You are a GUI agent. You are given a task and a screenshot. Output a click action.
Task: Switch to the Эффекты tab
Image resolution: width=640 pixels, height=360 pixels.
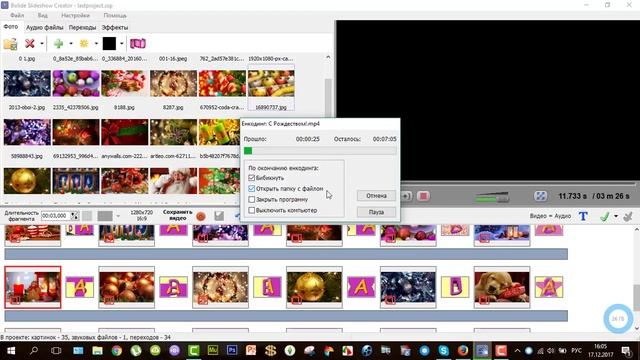coord(115,27)
